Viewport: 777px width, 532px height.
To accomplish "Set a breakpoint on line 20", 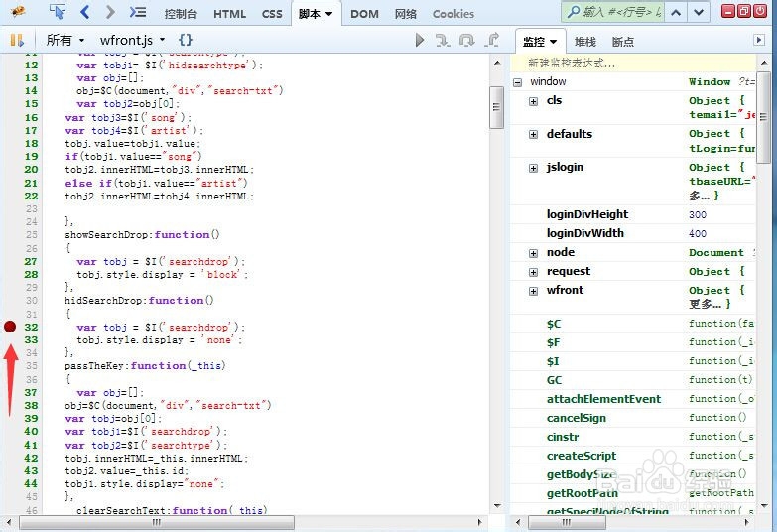I will pos(10,169).
